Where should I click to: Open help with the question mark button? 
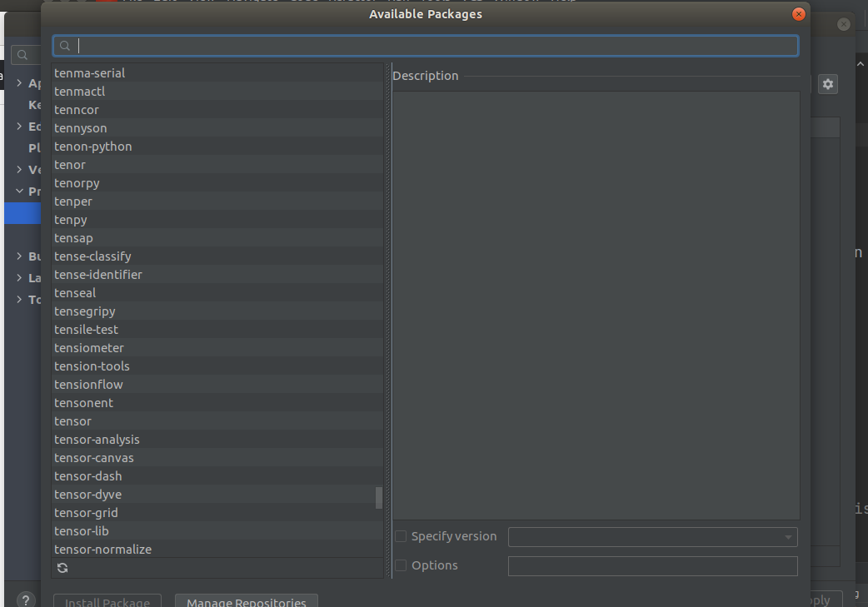(26, 600)
